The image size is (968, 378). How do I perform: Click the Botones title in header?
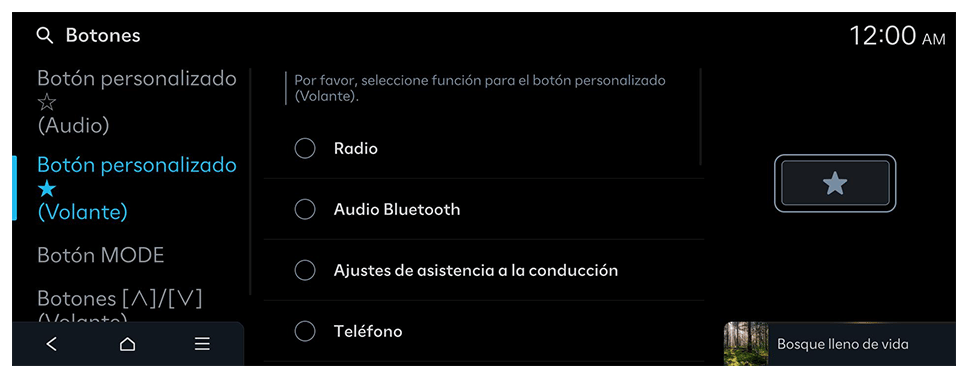(103, 36)
